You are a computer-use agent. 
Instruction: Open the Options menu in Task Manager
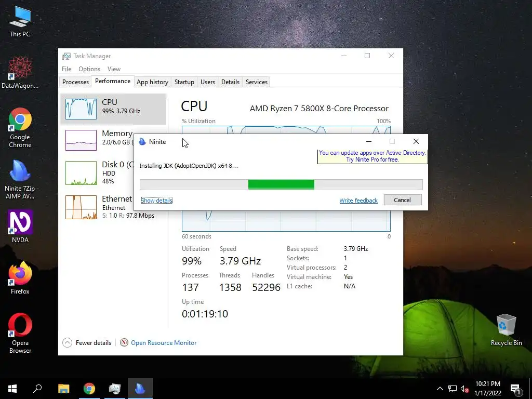point(89,69)
